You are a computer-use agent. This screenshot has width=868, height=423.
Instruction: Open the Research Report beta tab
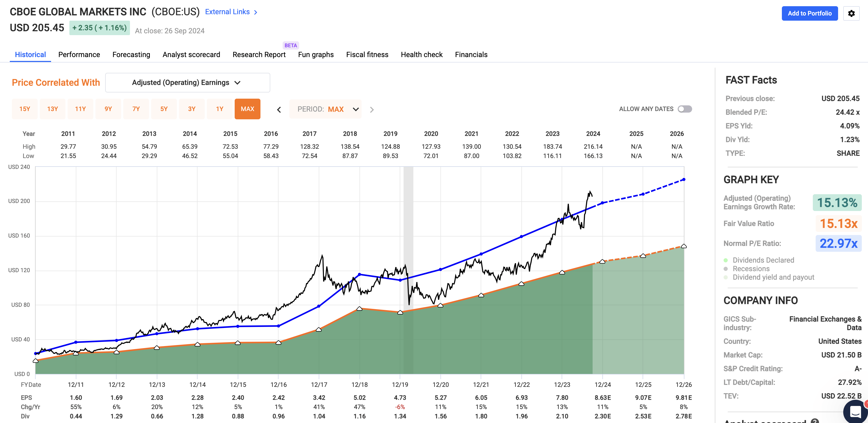pyautogui.click(x=259, y=54)
